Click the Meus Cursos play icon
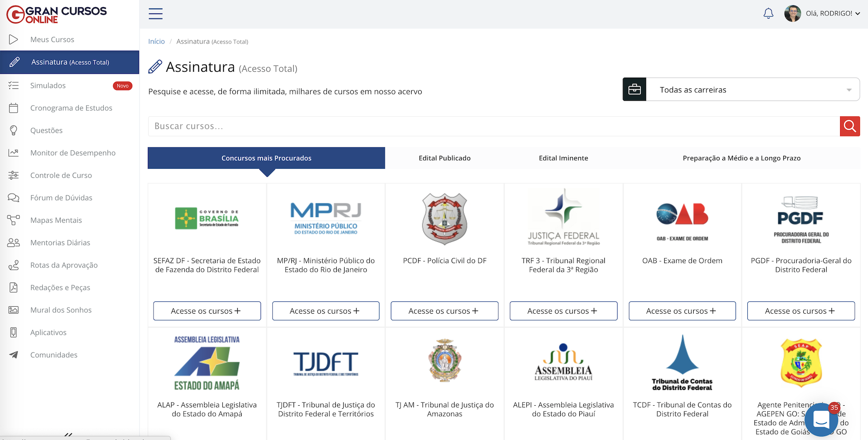This screenshot has height=440, width=868. [x=14, y=39]
